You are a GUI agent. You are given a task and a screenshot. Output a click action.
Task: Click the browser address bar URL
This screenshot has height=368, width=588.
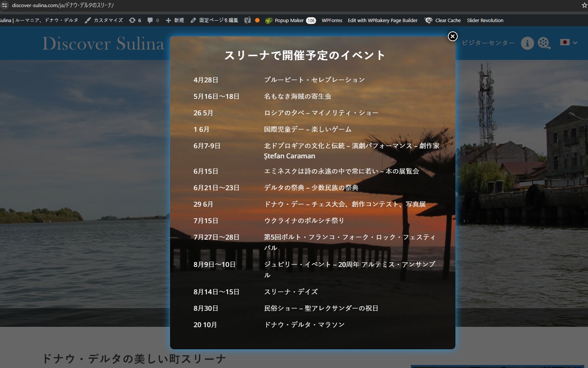click(63, 5)
